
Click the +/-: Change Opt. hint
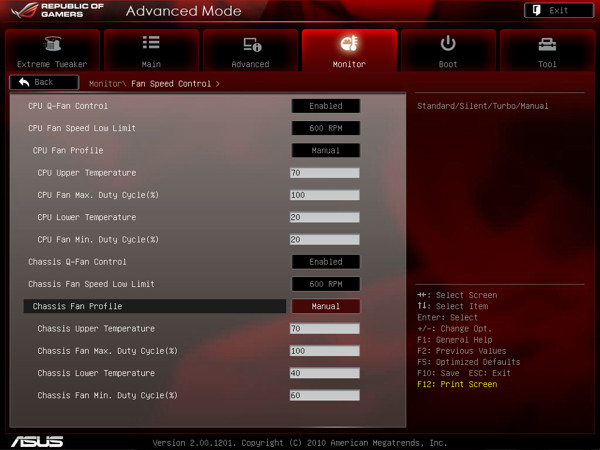click(x=454, y=329)
